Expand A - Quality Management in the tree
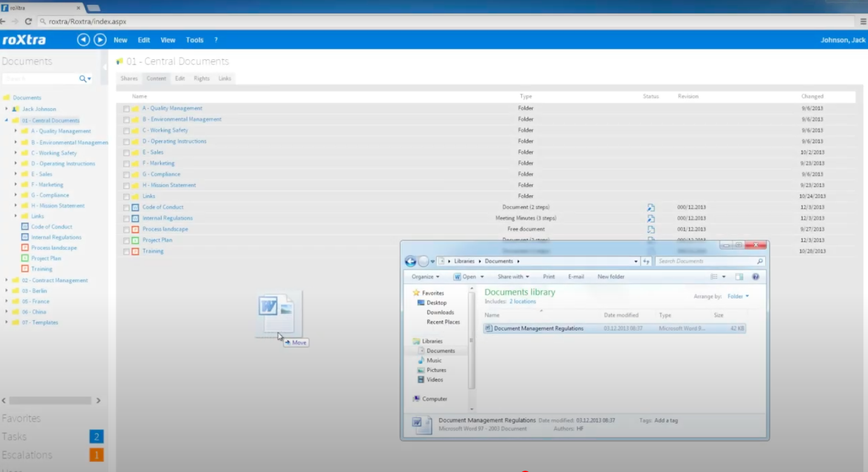 [16, 131]
